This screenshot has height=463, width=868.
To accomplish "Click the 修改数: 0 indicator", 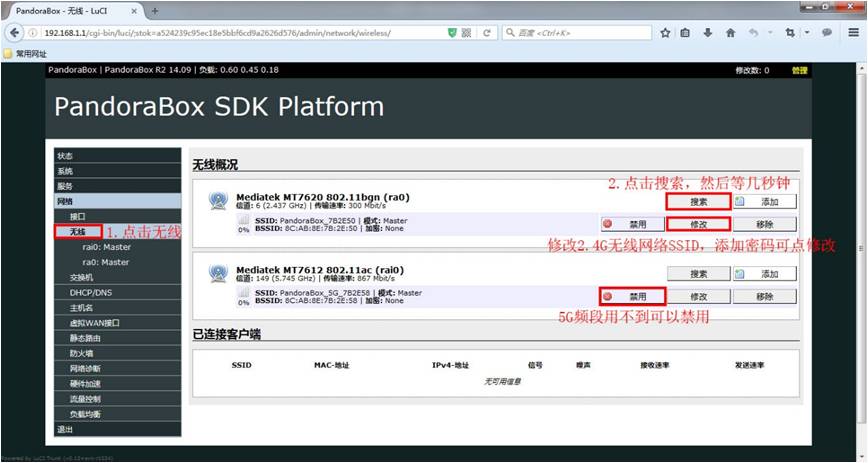I will point(752,70).
